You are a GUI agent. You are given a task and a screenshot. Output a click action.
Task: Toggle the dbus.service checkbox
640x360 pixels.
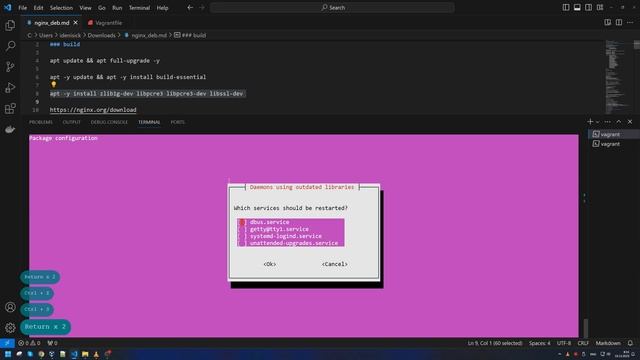242,222
